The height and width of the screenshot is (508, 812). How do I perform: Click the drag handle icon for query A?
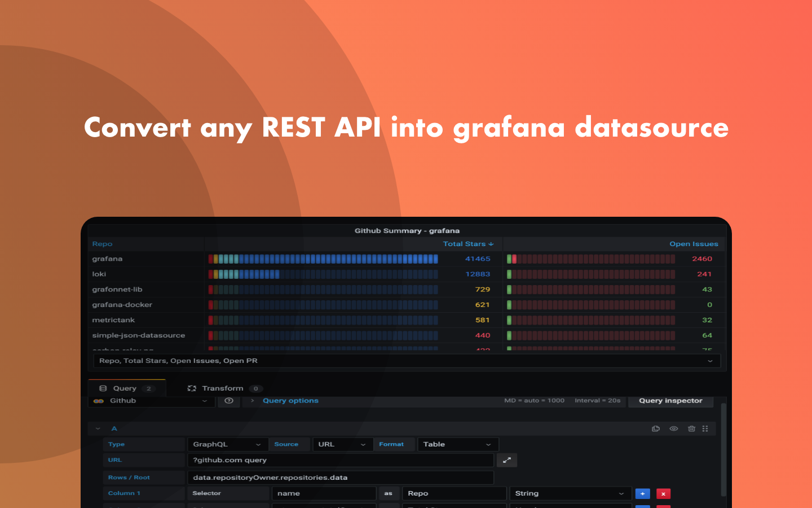705,428
